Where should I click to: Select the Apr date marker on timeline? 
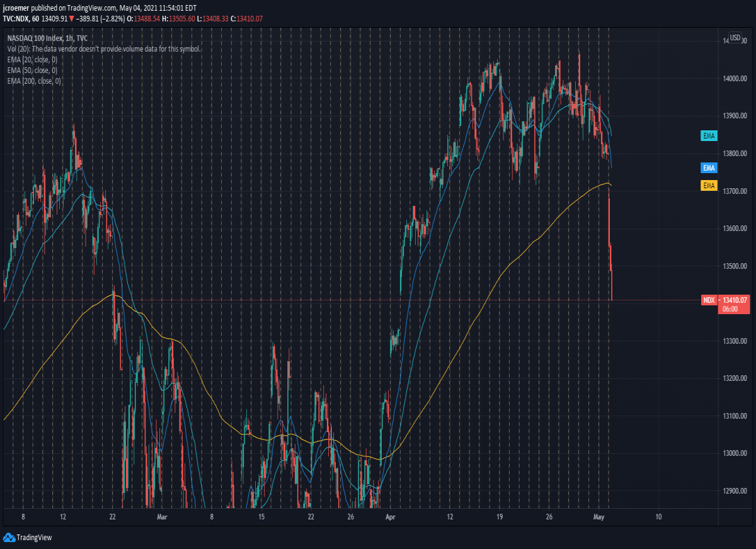tap(389, 517)
